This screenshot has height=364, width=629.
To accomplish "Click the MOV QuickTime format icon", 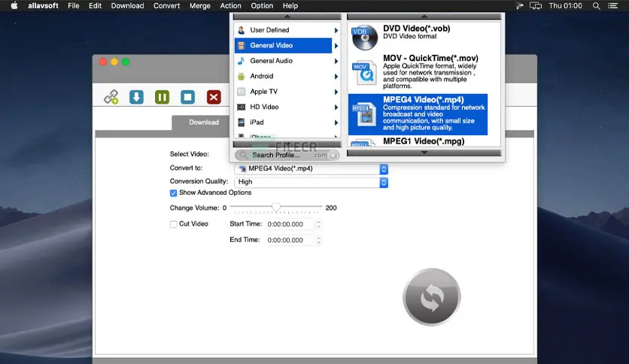I will coord(364,72).
